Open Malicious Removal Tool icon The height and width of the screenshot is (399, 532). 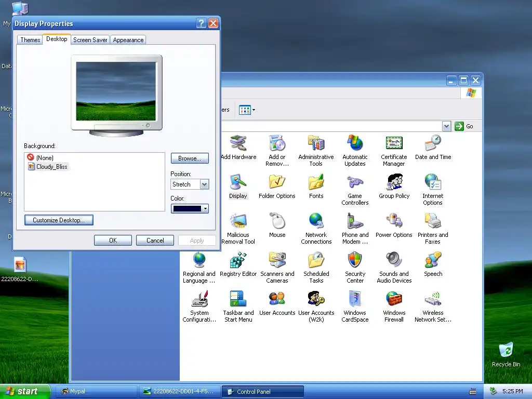click(x=238, y=221)
